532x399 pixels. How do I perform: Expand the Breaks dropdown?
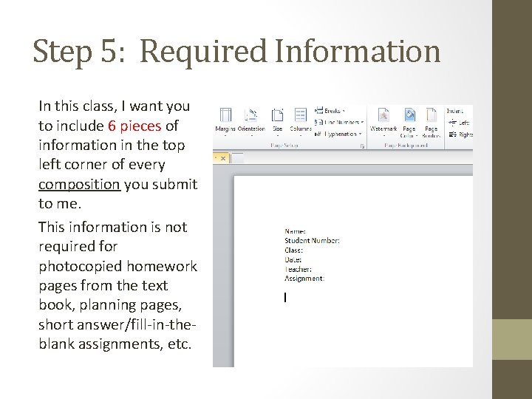click(x=330, y=111)
